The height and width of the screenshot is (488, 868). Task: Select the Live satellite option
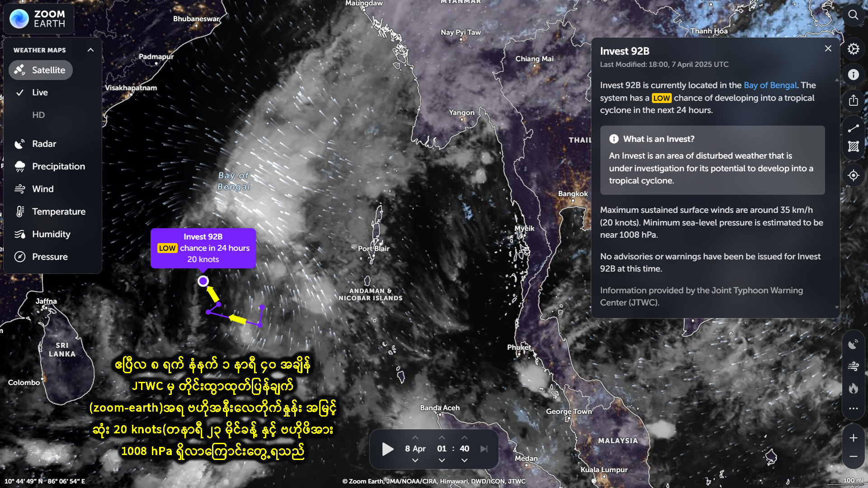click(40, 93)
